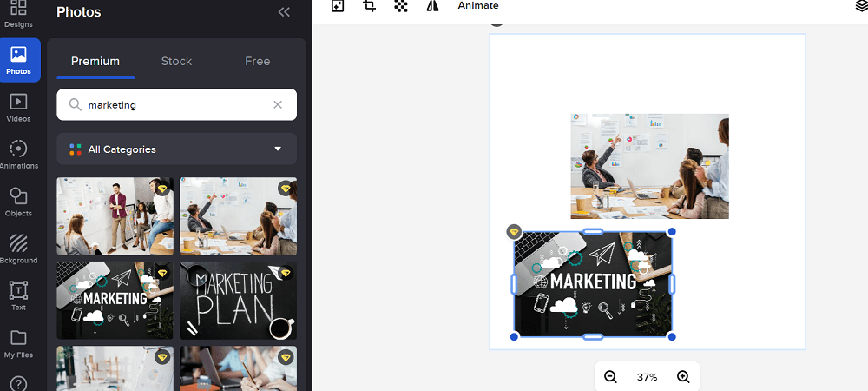This screenshot has width=868, height=391.
Task: Click the left side handle of selected image
Action: (514, 284)
